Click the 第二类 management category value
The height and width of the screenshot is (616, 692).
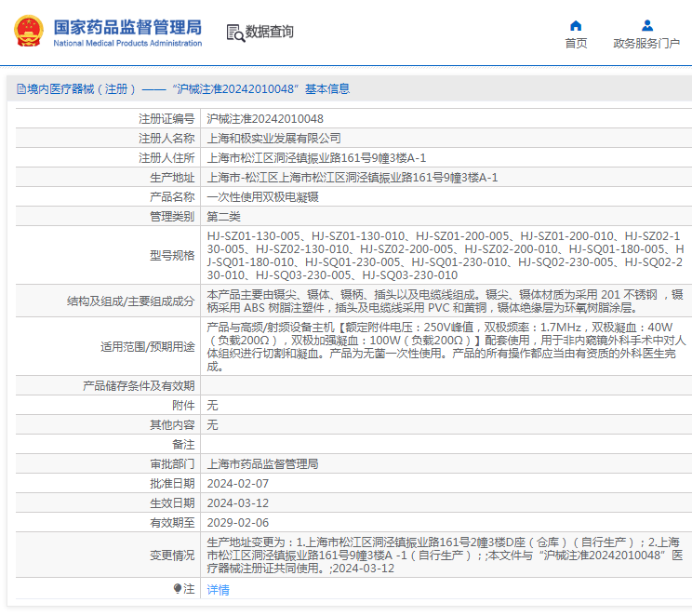(x=223, y=217)
